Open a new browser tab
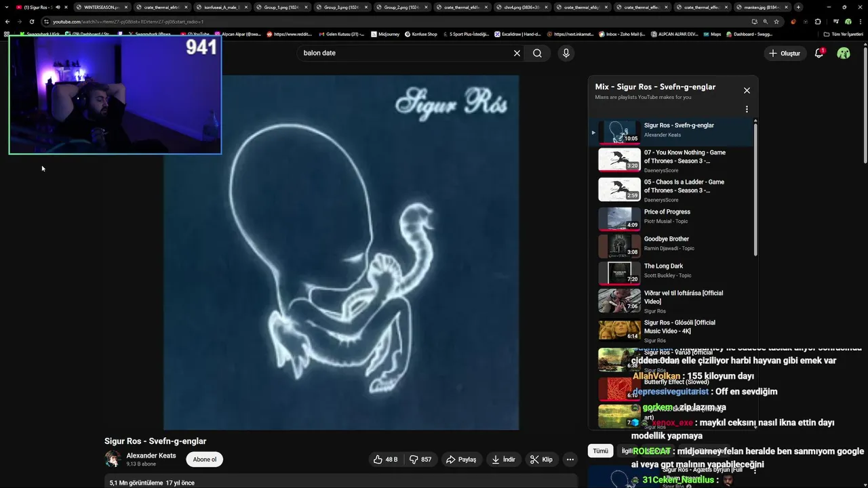 798,7
